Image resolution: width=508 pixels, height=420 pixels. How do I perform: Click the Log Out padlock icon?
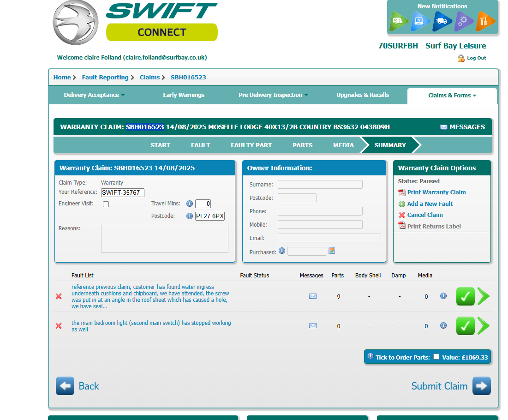tap(460, 58)
